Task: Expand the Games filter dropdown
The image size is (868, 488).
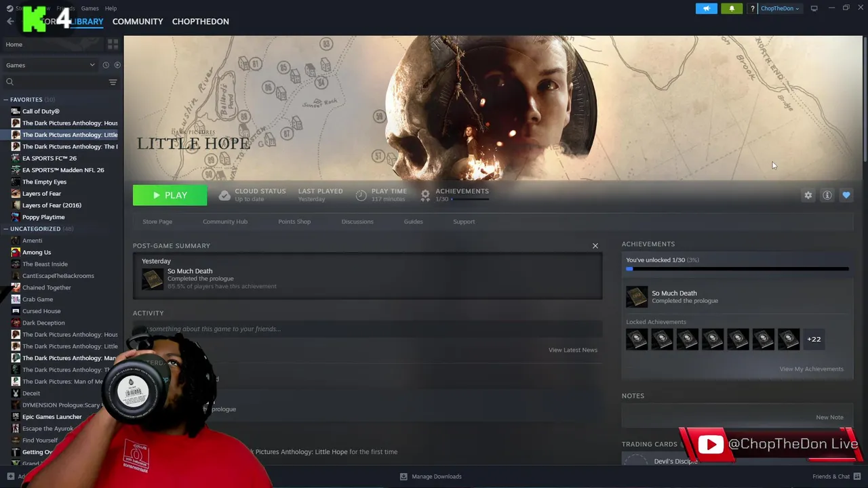Action: point(50,65)
